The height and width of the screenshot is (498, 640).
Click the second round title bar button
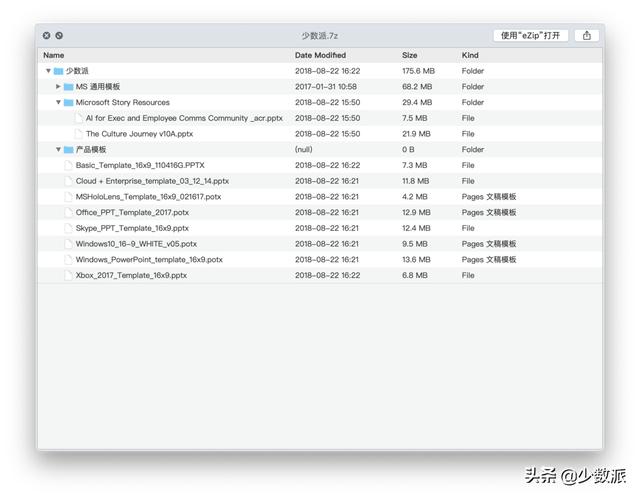pos(59,36)
